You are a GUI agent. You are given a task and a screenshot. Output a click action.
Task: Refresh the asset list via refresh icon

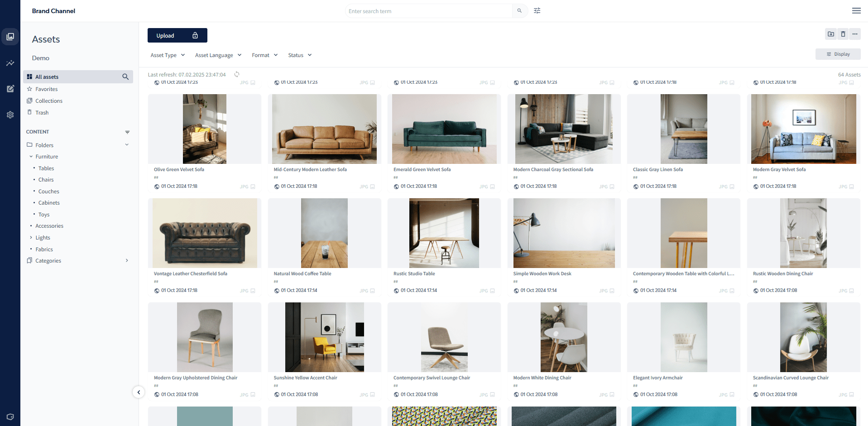click(237, 74)
